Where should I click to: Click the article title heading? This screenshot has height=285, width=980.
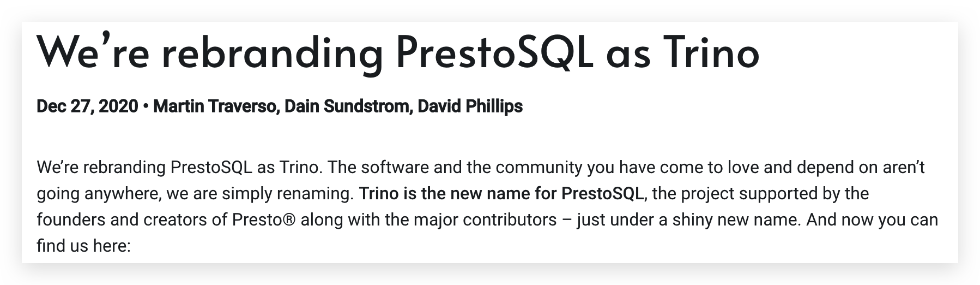[x=397, y=53]
